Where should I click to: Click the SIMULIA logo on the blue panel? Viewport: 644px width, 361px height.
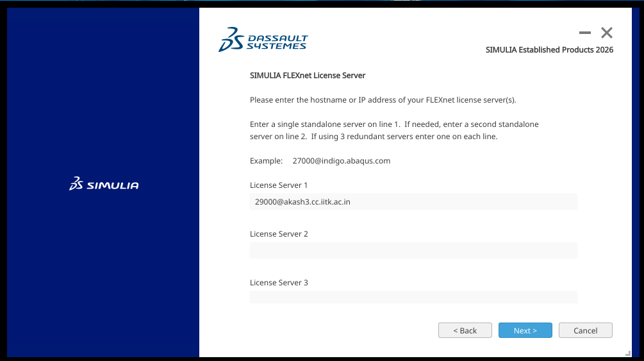(x=104, y=184)
